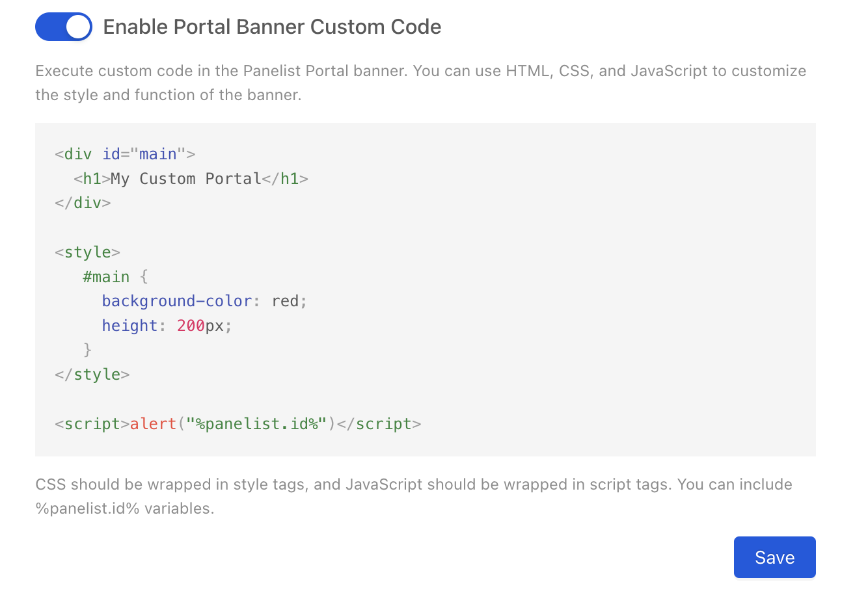Screen dimensions: 868x593
Task: Click the Save button
Action: [774, 557]
